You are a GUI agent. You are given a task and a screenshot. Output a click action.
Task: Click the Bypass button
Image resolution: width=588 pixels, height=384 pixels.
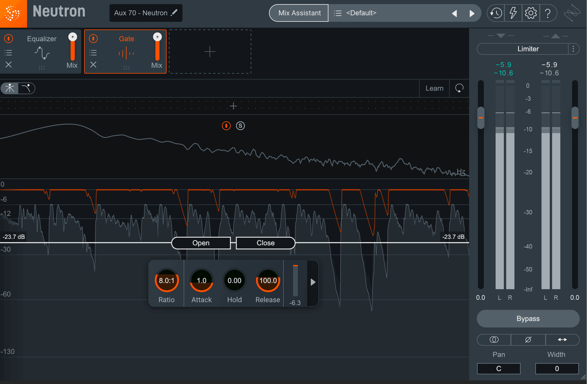coord(528,319)
